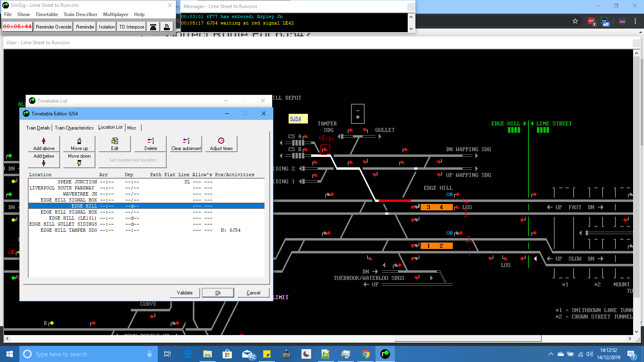
Task: Click Messages window scroll down arrow
Action: 411,29
